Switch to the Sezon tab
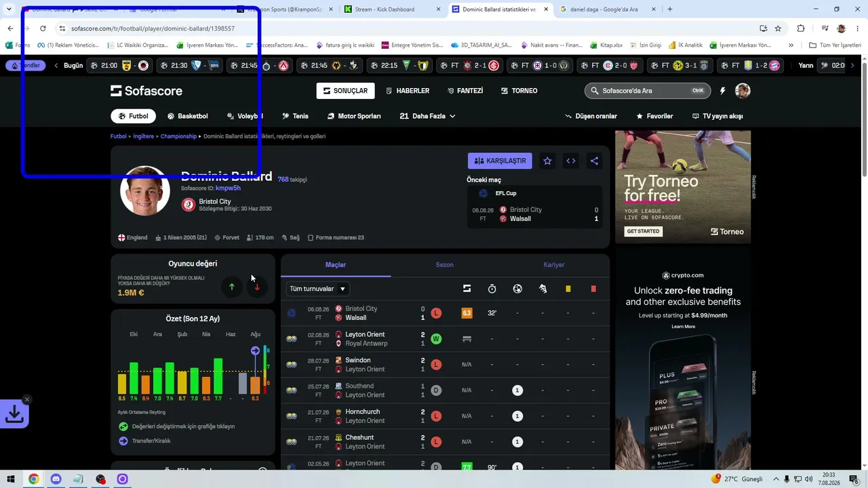 click(x=445, y=265)
